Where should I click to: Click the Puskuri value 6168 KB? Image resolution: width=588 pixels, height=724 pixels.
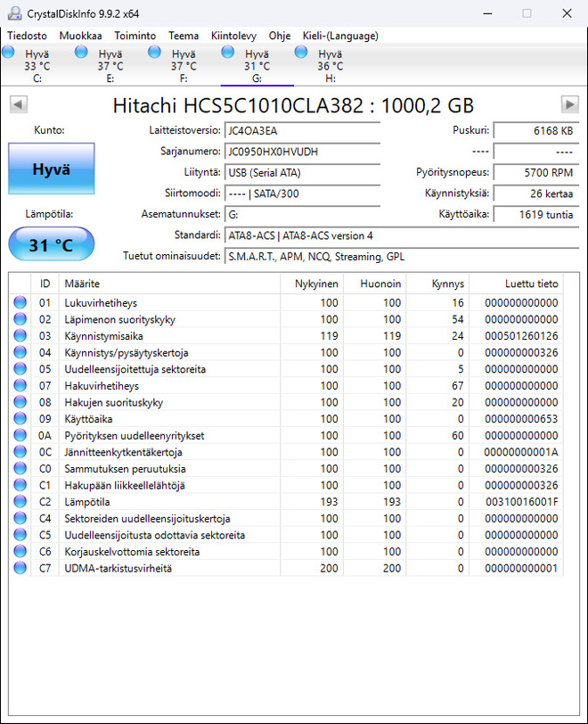[535, 131]
